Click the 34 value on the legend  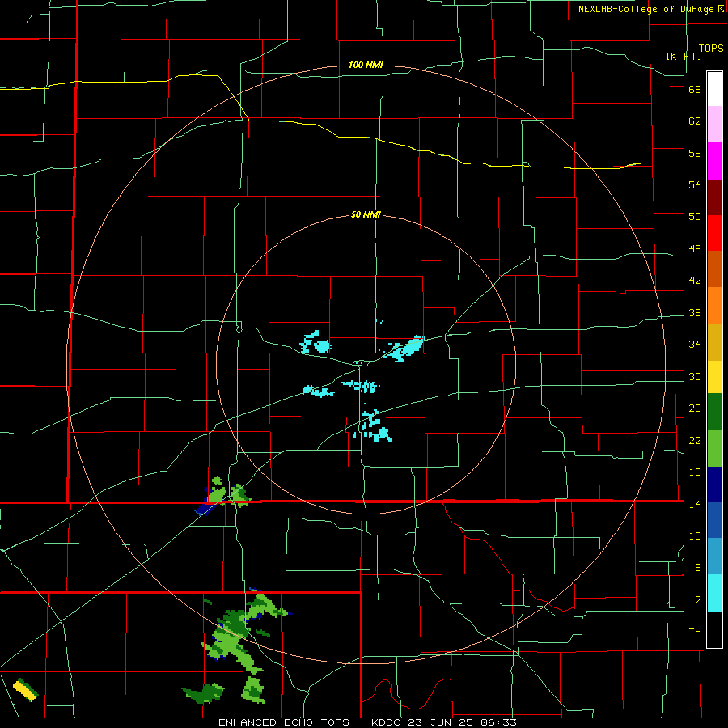(x=695, y=345)
